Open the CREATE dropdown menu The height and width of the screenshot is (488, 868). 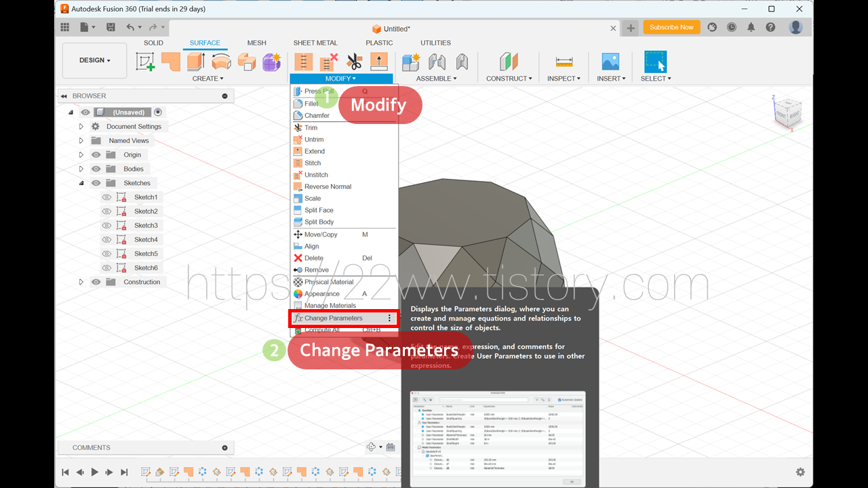pyautogui.click(x=208, y=79)
